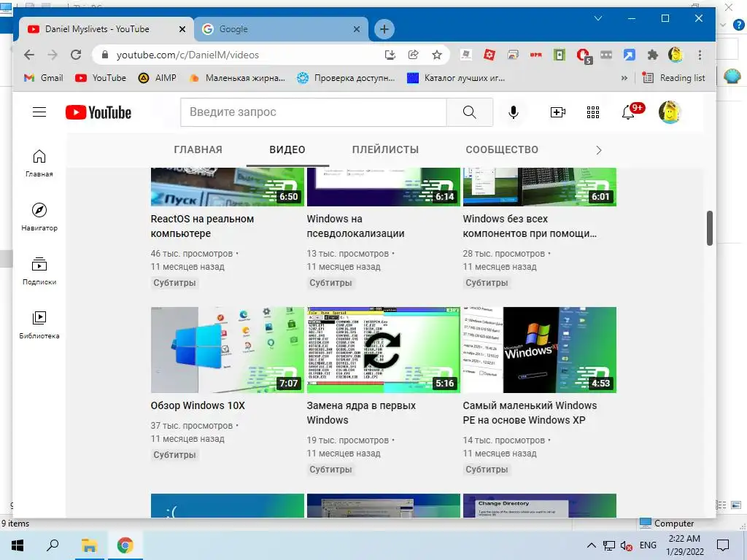Click the YouTube logo
747x560 pixels.
98,112
